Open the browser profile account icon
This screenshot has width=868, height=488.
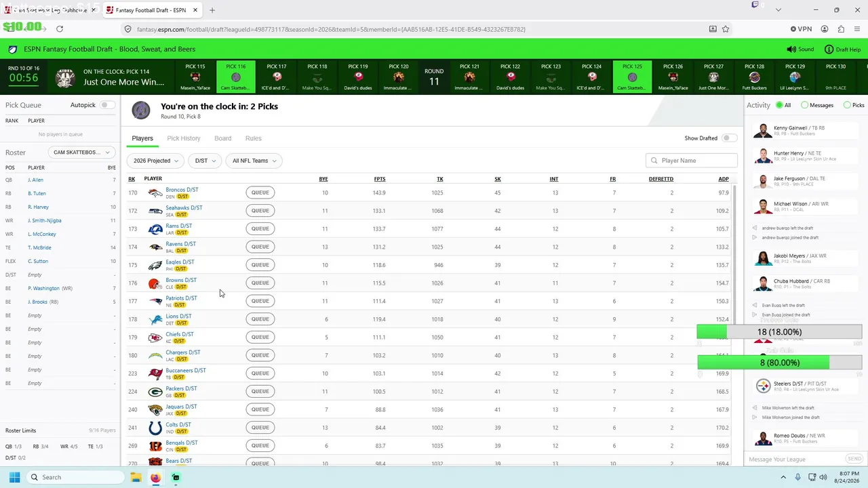(x=825, y=29)
